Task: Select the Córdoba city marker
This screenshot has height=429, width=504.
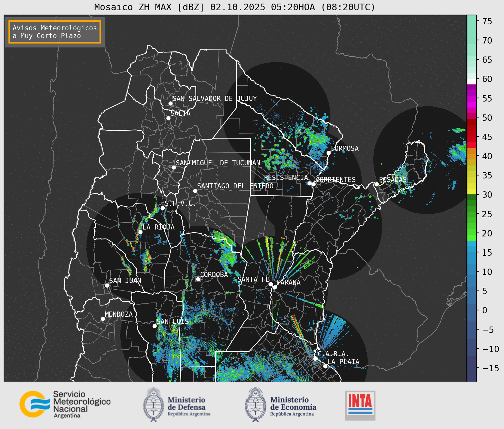Action: tap(198, 279)
